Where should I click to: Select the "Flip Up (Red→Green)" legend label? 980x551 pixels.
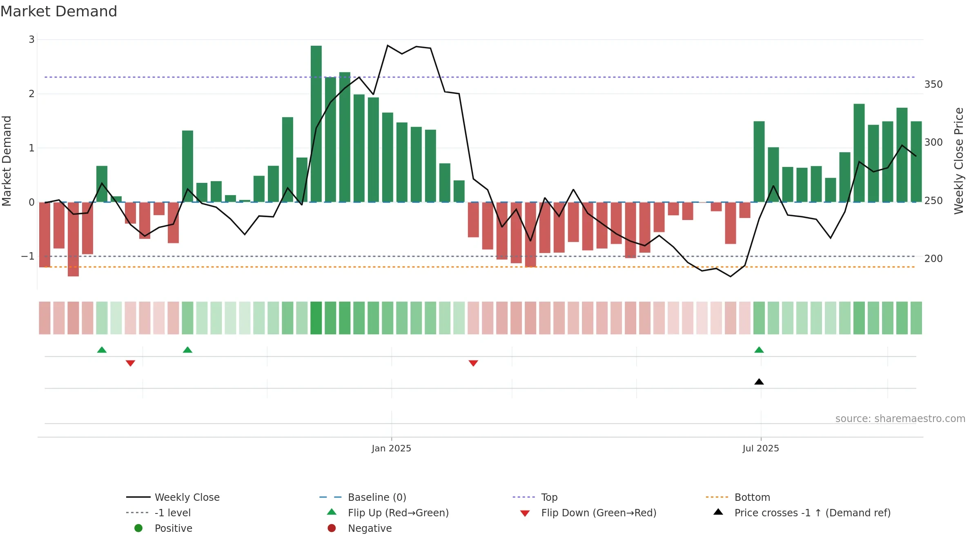point(398,513)
